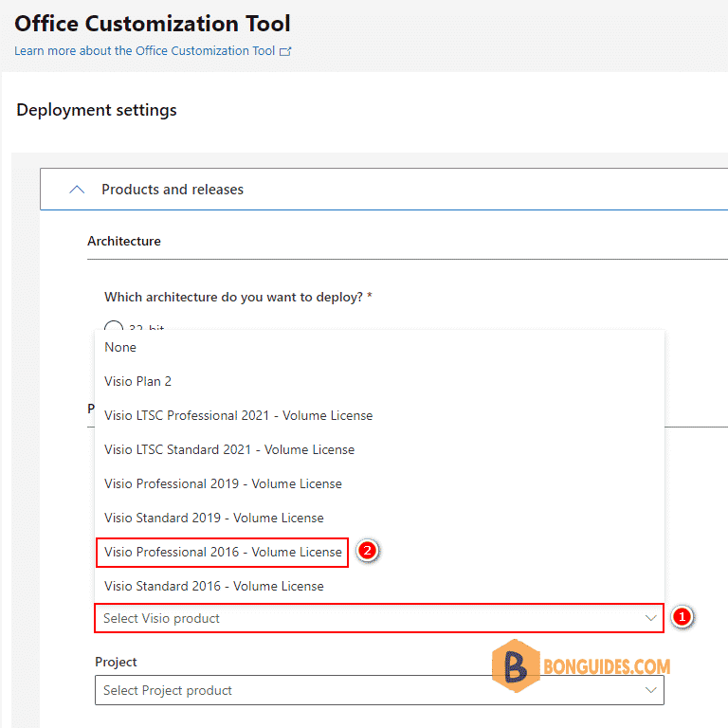The height and width of the screenshot is (728, 728).
Task: Select Visio Plan 2 option
Action: click(379, 381)
